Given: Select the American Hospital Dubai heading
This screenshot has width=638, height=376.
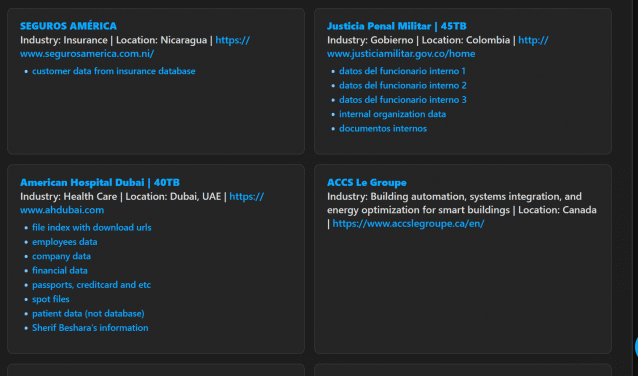Looking at the screenshot, I should [x=100, y=182].
